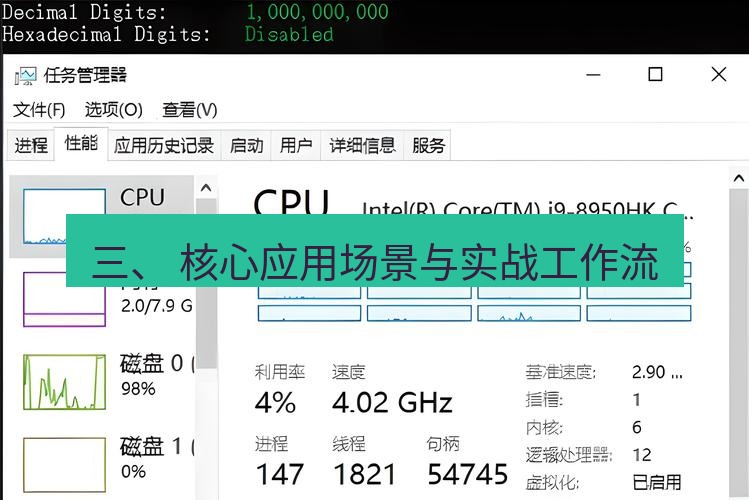Click the Disabled Hexadecimal Digits value
The width and height of the screenshot is (749, 500).
pyautogui.click(x=289, y=34)
